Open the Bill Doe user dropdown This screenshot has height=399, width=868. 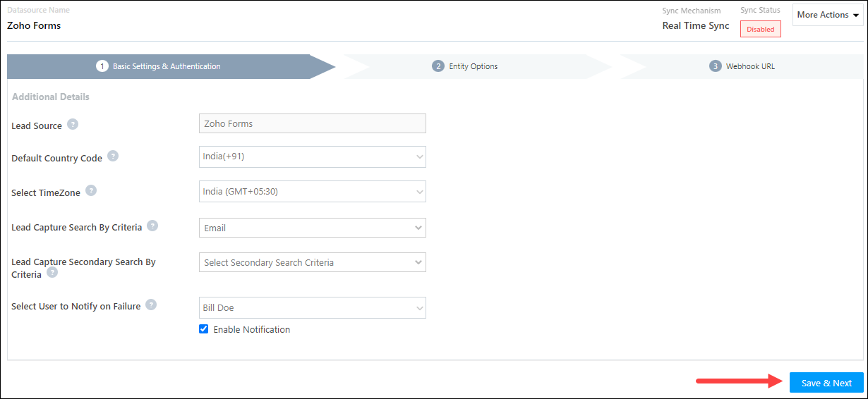tap(313, 307)
